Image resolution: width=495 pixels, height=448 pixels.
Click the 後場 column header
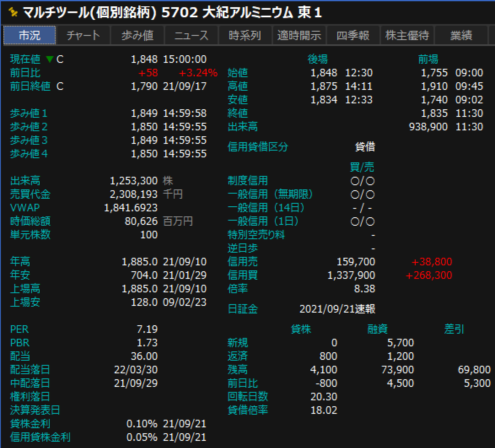click(x=317, y=59)
